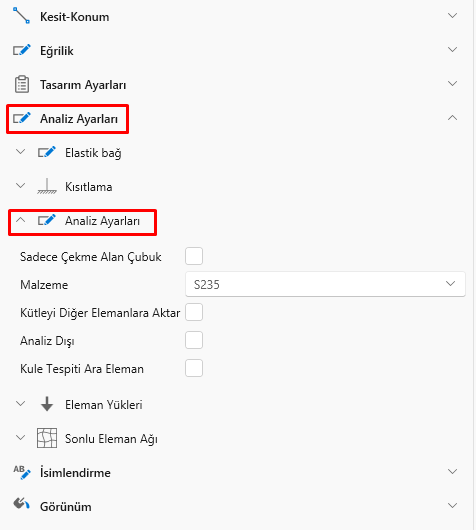Tick the Kule Tespiti Ara Eleman checkbox

(194, 368)
